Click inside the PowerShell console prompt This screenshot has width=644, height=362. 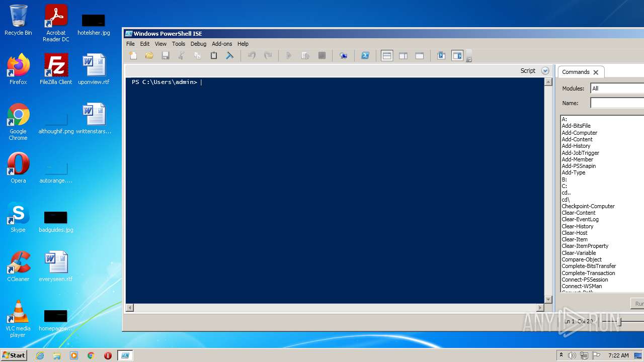click(x=335, y=191)
